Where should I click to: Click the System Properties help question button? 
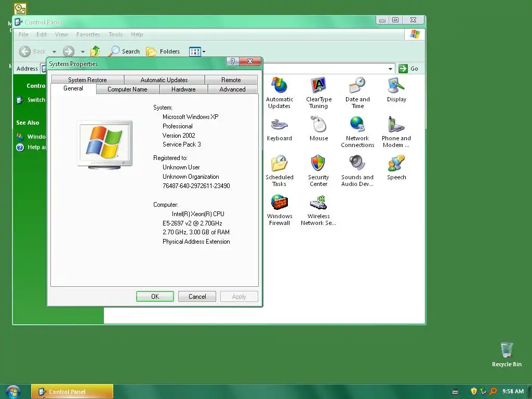coord(232,61)
